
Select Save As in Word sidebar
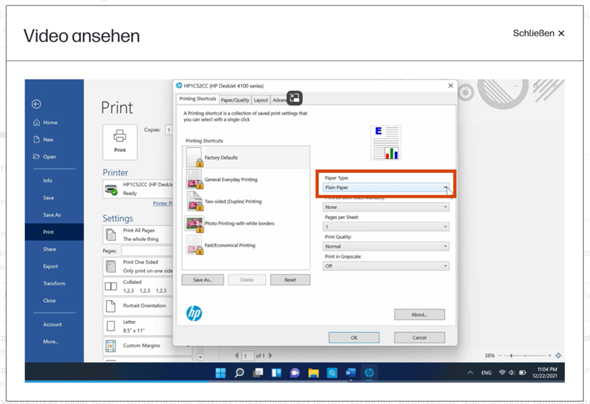point(52,215)
